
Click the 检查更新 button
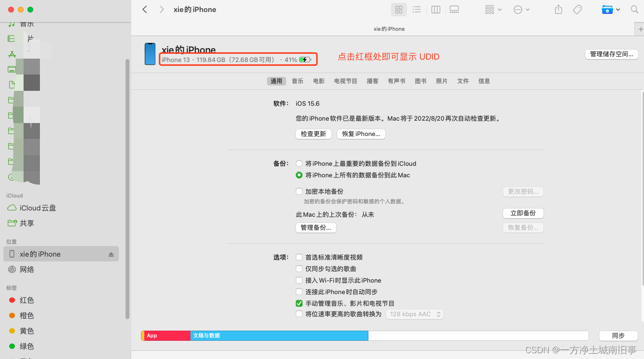tap(313, 134)
